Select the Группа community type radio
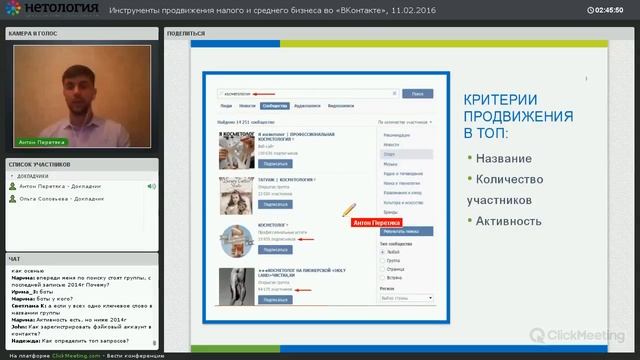The width and height of the screenshot is (640, 360). coord(382,261)
